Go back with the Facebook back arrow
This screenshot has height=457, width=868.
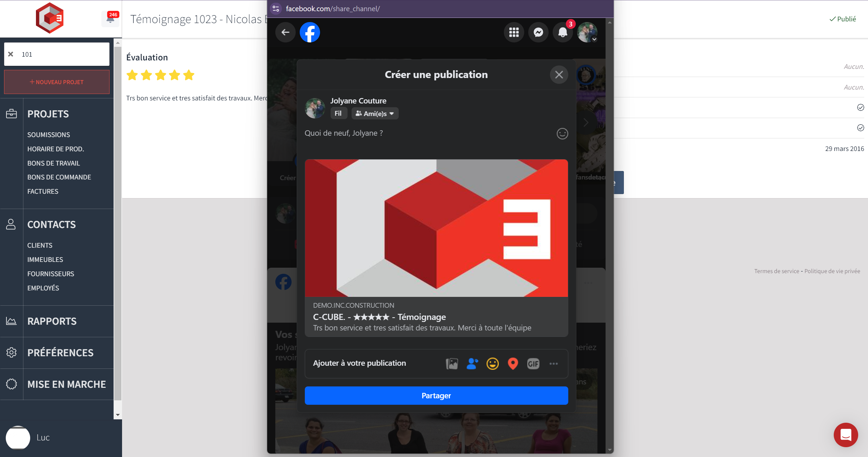285,32
